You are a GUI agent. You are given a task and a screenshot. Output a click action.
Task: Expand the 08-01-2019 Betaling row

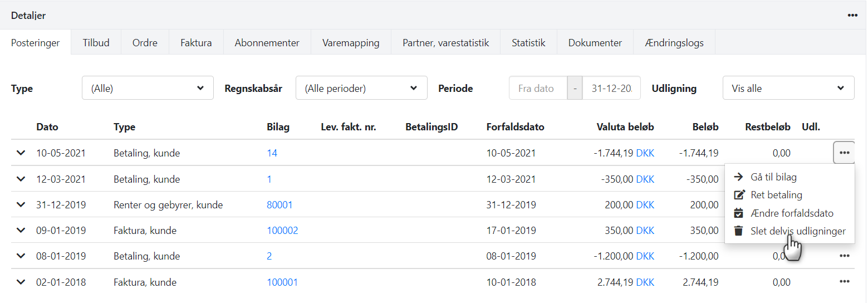pos(21,256)
